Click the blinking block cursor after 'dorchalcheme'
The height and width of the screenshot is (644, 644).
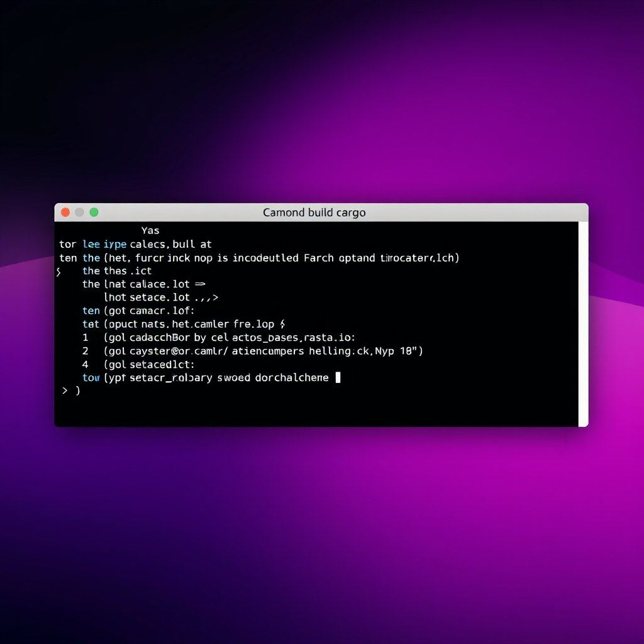point(338,377)
